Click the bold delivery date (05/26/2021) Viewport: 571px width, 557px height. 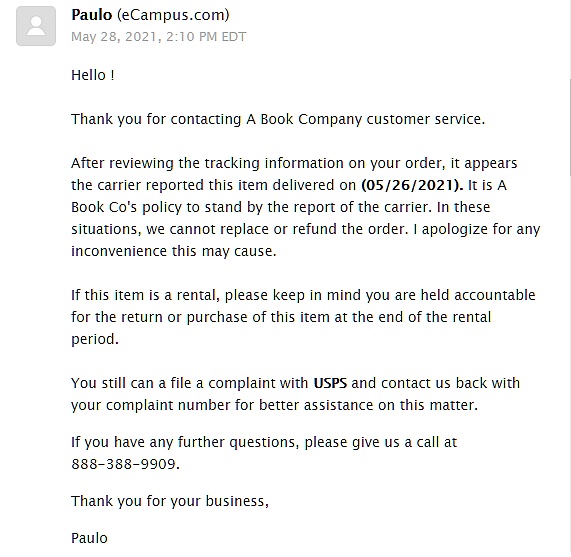tap(412, 185)
